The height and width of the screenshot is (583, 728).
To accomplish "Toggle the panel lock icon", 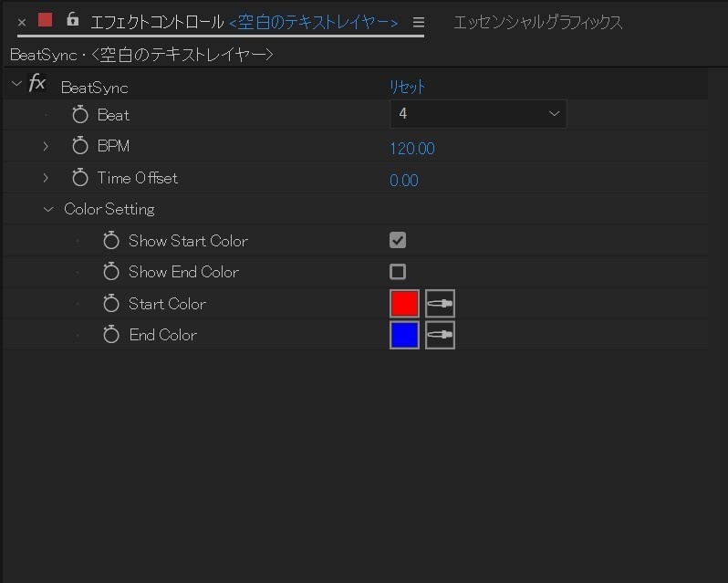I will point(72,19).
